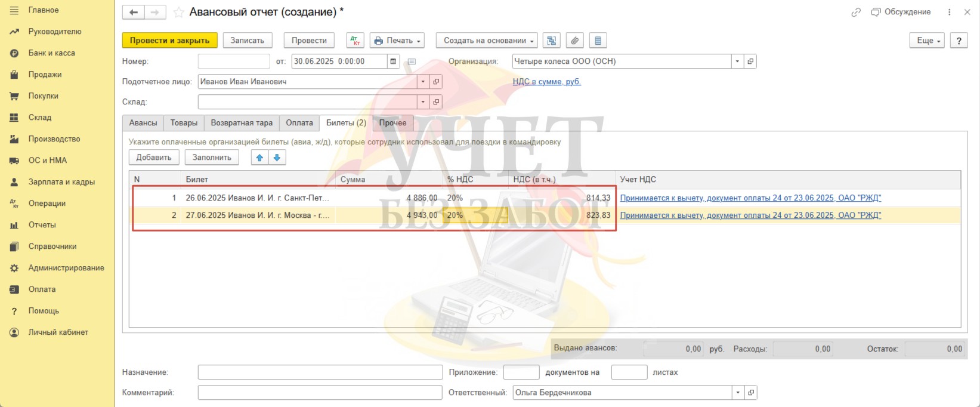The height and width of the screenshot is (407, 980).
Task: Open the icon right of the date field
Action: click(x=412, y=61)
